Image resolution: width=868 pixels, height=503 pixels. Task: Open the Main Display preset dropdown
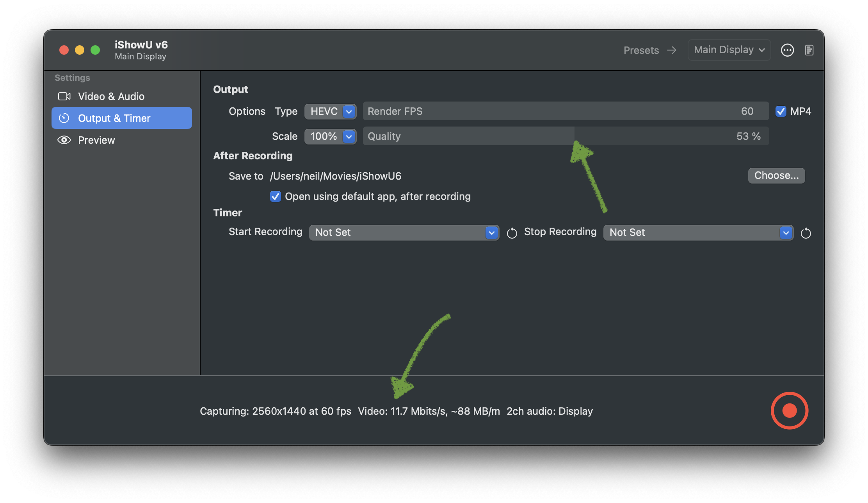[x=729, y=50]
